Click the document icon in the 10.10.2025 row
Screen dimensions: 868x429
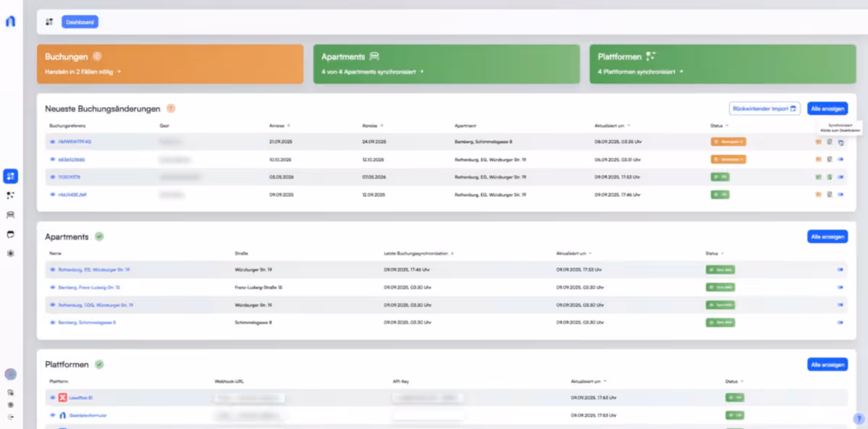[829, 159]
